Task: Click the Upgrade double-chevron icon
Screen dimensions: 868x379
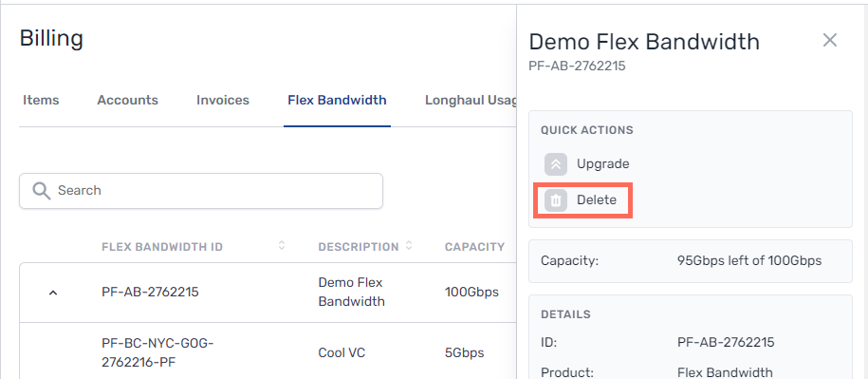Action: pos(556,164)
